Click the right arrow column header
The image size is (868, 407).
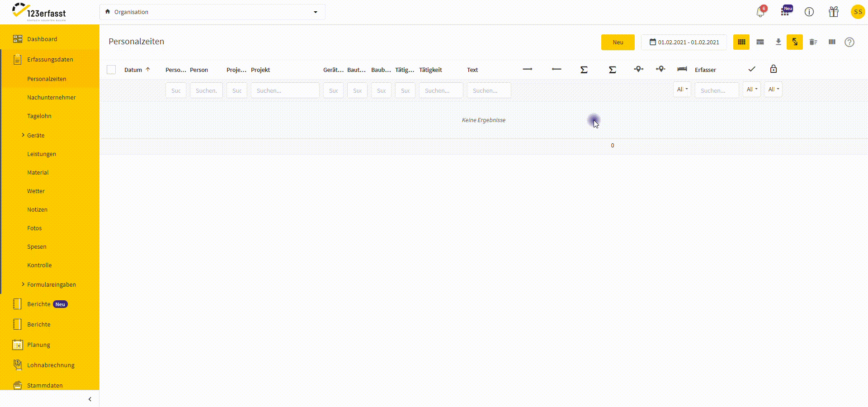[x=528, y=69]
